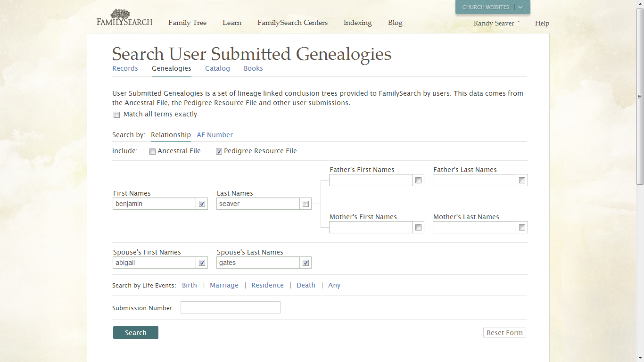Click the Spouse's Last Names field gates

click(x=258, y=263)
